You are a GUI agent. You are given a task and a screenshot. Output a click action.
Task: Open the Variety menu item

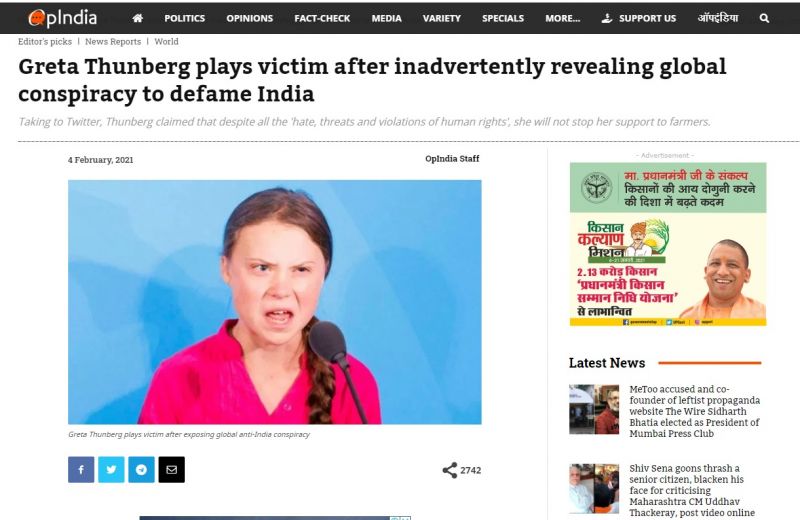coord(441,18)
